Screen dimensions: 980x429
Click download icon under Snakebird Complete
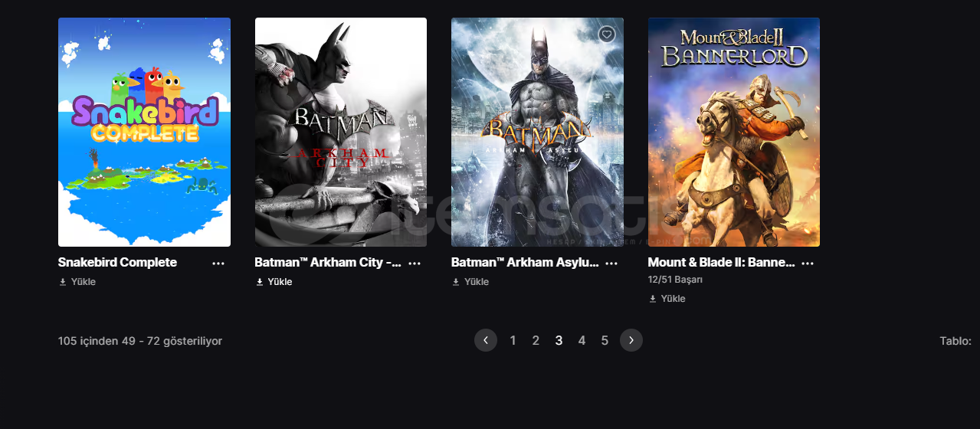coord(63,282)
